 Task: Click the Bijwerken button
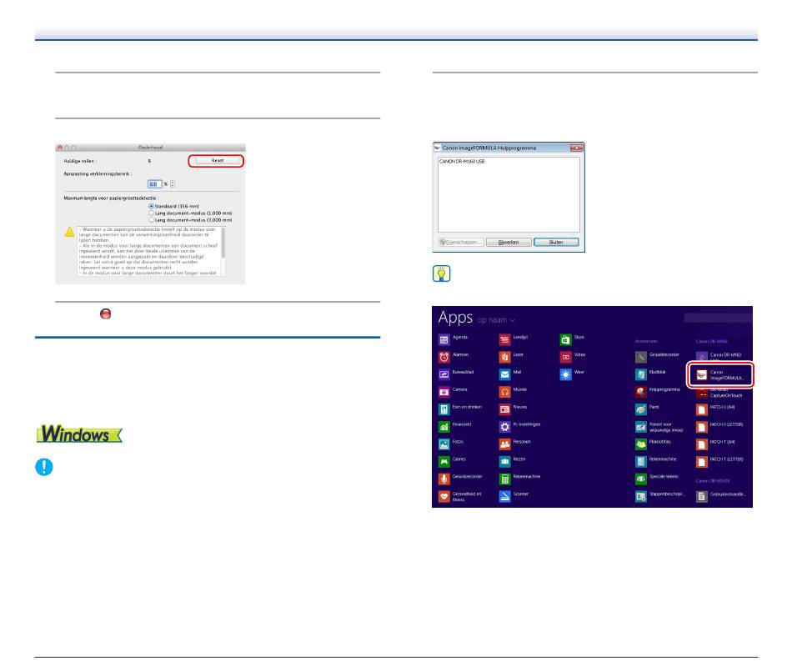(509, 242)
